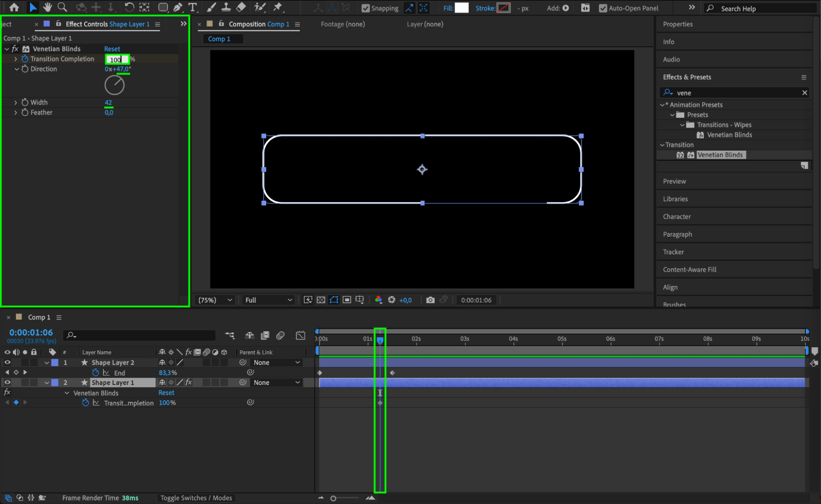Switch to Footage (none) tab

343,24
